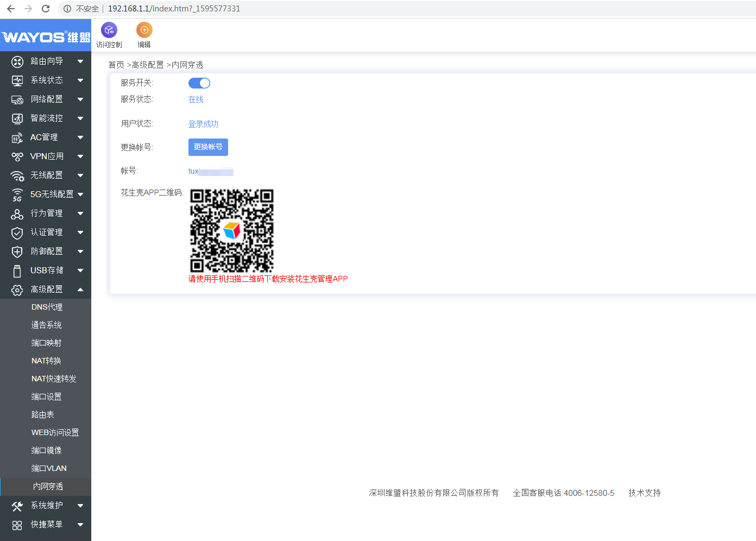Screen dimensions: 756x541
Task: Open the 通告系统 submenu item
Action: click(46, 325)
